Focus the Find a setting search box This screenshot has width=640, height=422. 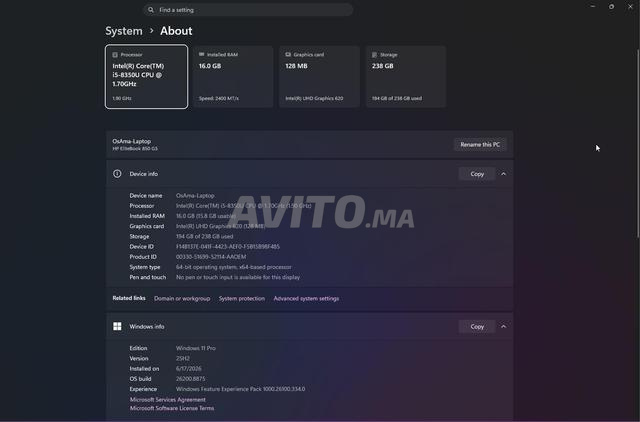[248, 10]
